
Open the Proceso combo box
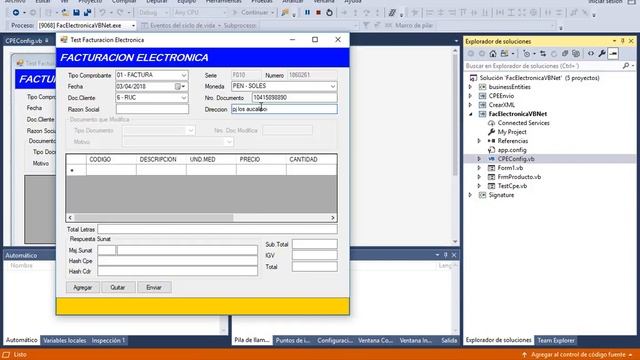pyautogui.click(x=87, y=25)
